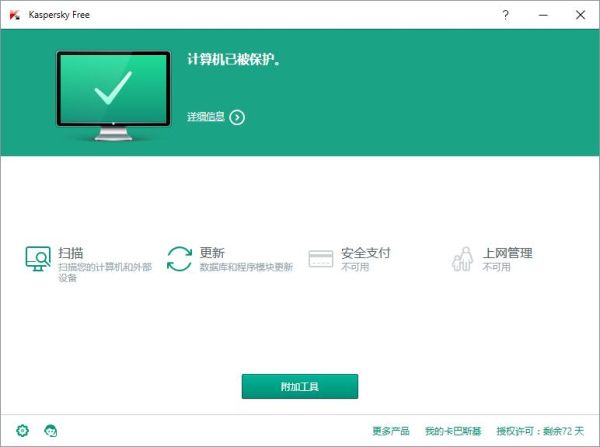Open the 更新 update section label
The image size is (600, 447).
[x=212, y=253]
